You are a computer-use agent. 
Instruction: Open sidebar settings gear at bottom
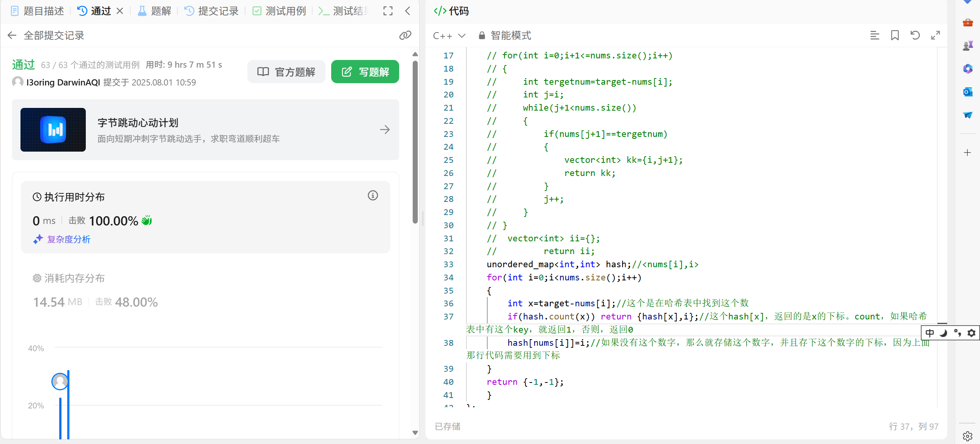point(968,436)
